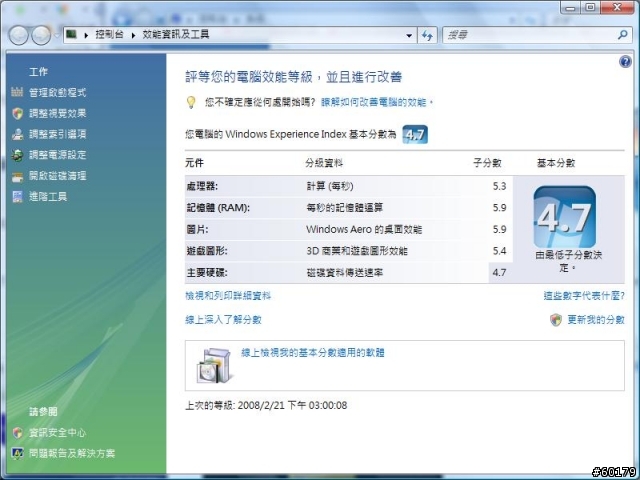This screenshot has height=480, width=640.
Task: Click the hard disk subscore 4.7
Action: tap(499, 273)
